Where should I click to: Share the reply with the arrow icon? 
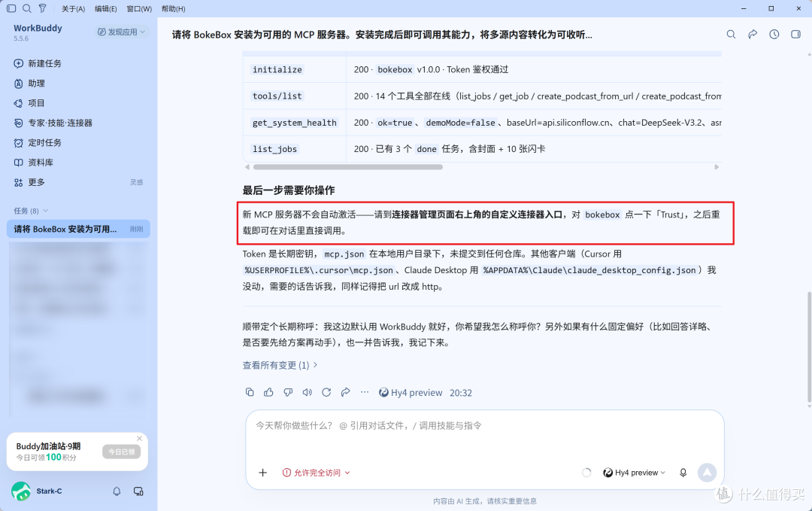[x=345, y=392]
